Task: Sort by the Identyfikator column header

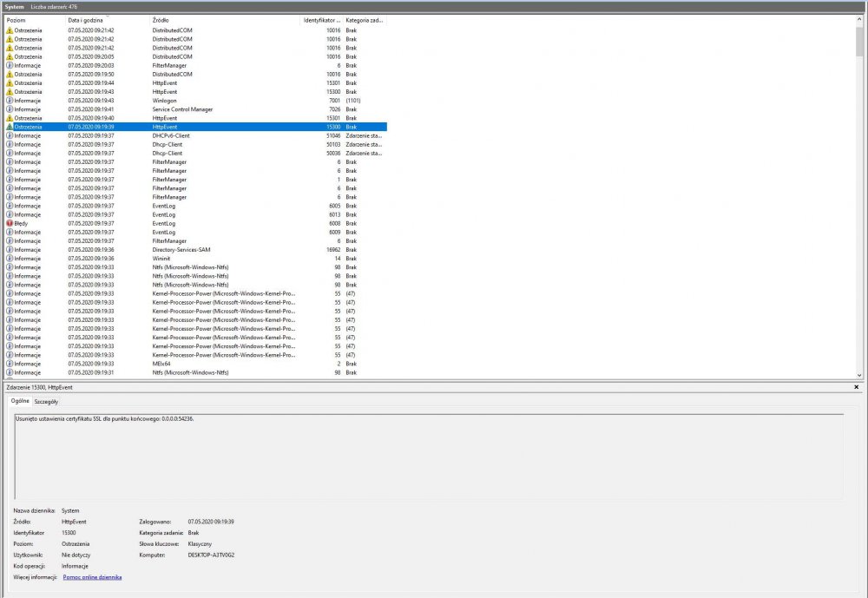Action: 321,19
